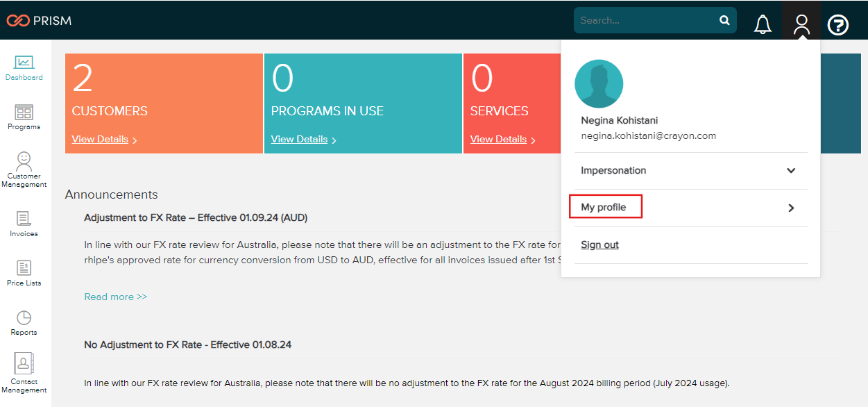The image size is (868, 407).
Task: Select the Reports sidebar icon
Action: click(x=24, y=321)
